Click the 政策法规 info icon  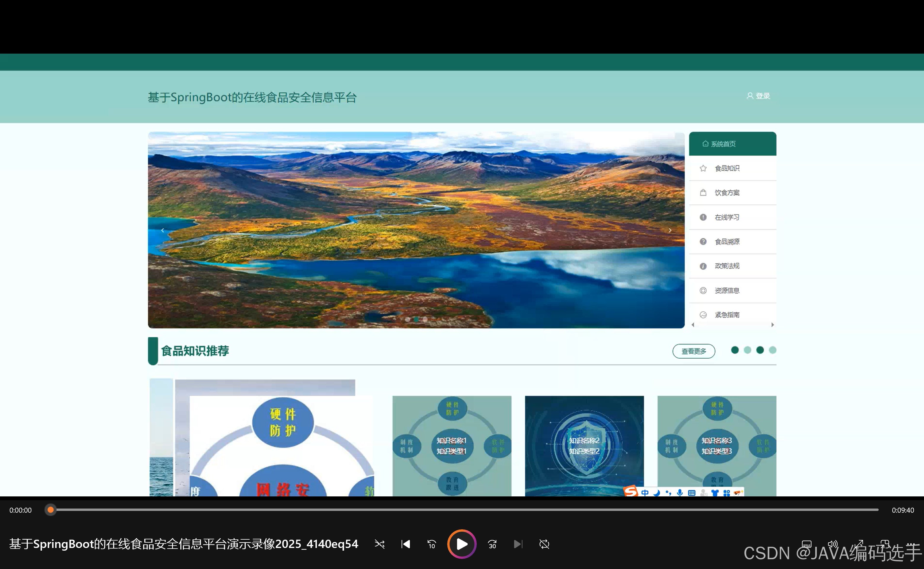703,266
